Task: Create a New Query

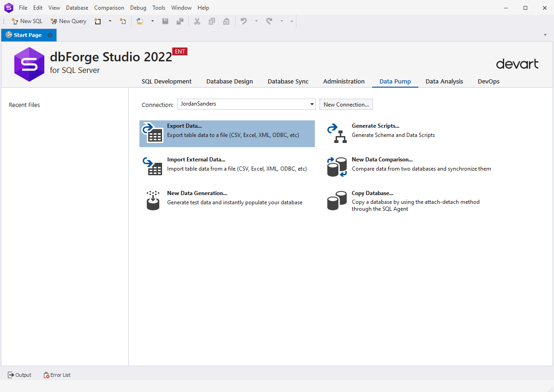Action: 68,21
